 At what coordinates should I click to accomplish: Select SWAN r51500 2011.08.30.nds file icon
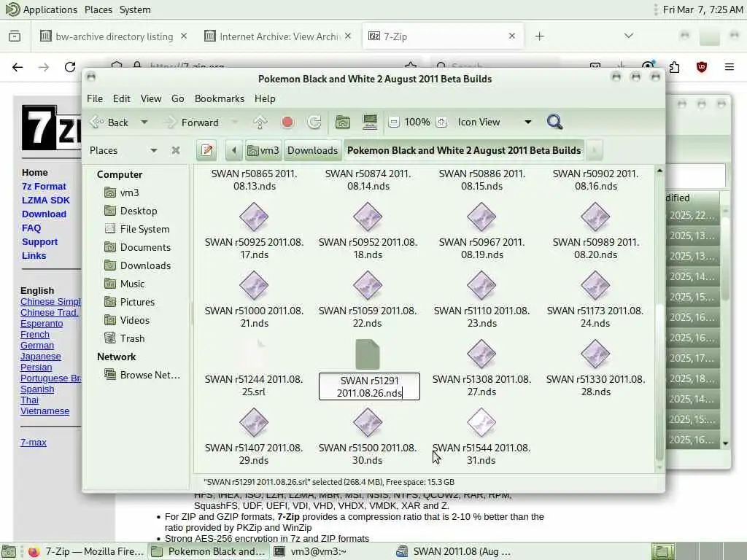pyautogui.click(x=368, y=422)
